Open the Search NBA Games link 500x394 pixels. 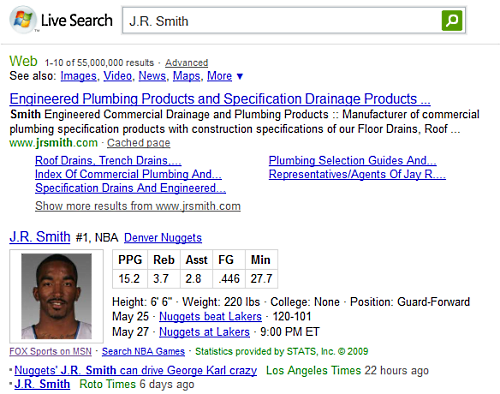(143, 351)
